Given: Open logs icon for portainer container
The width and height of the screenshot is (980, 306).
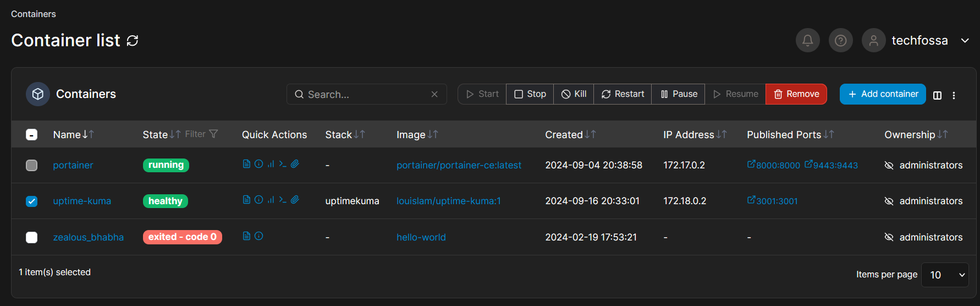Looking at the screenshot, I should tap(246, 164).
